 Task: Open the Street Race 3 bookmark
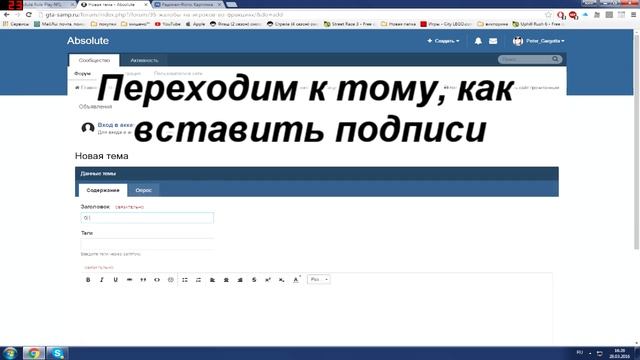[x=349, y=24]
